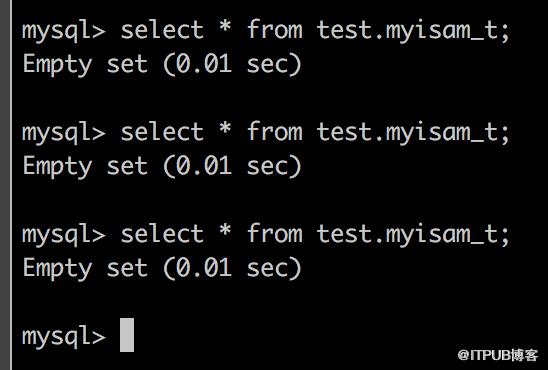The height and width of the screenshot is (370, 548).
Task: Click (0.01 sec) in the last result
Action: pyautogui.click(x=232, y=269)
